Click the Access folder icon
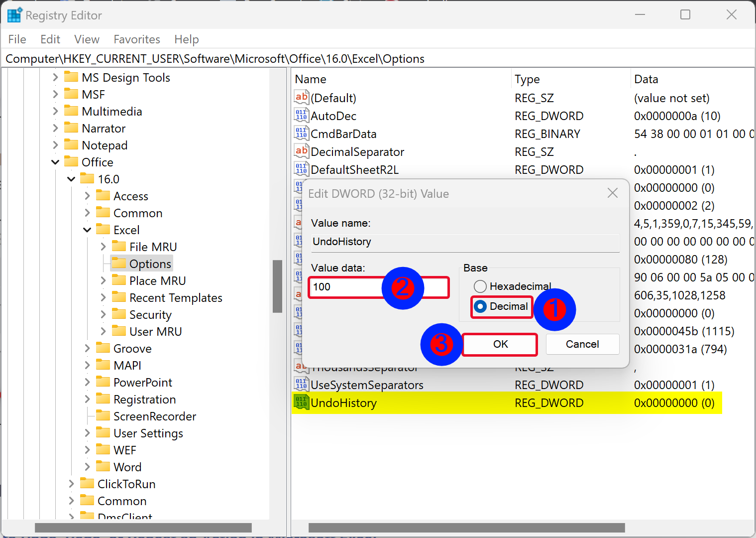This screenshot has height=538, width=756. (x=103, y=195)
